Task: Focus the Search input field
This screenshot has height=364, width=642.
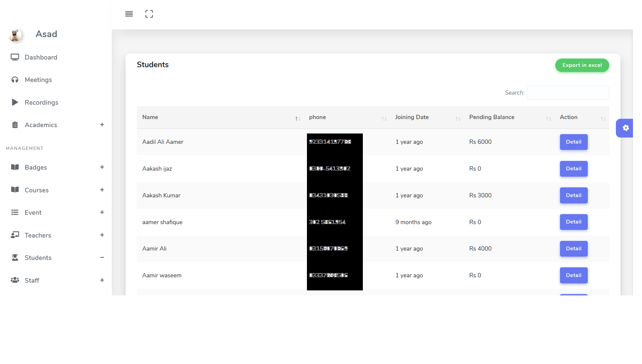Action: coord(568,93)
